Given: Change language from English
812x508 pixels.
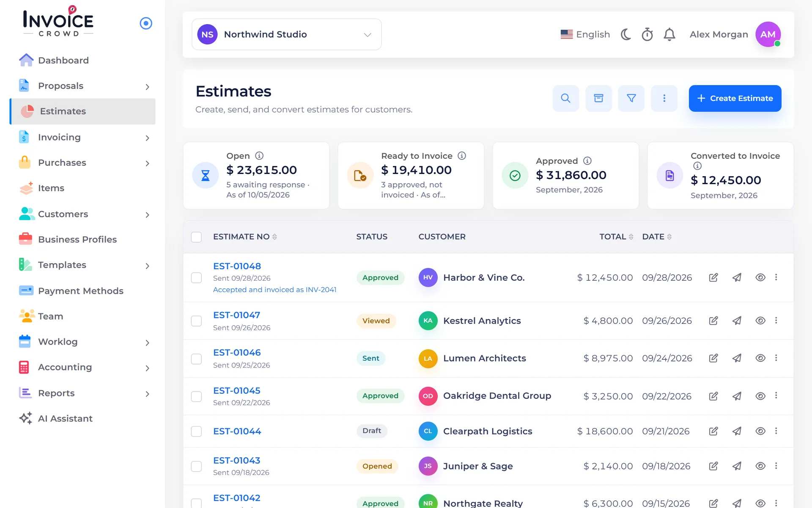Looking at the screenshot, I should tap(585, 34).
